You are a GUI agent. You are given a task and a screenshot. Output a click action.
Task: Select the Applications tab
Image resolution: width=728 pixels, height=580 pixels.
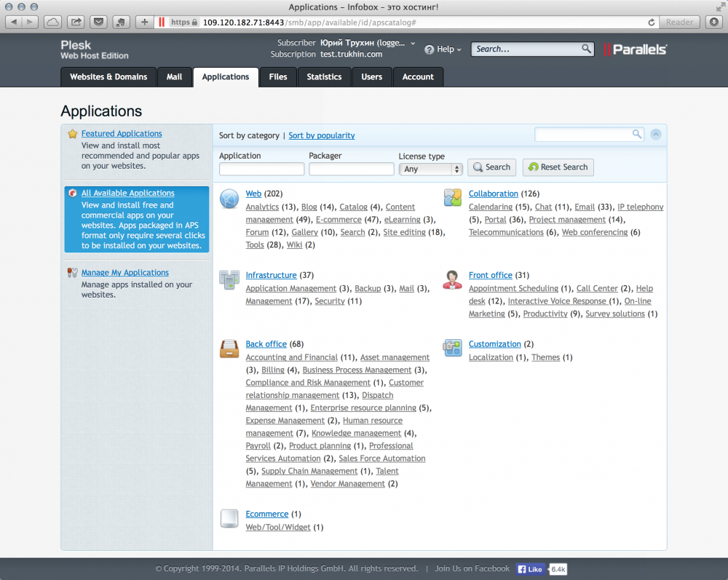click(225, 77)
